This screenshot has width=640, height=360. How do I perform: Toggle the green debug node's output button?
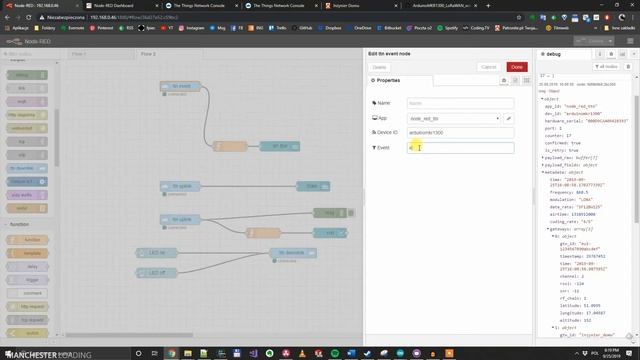(351, 213)
